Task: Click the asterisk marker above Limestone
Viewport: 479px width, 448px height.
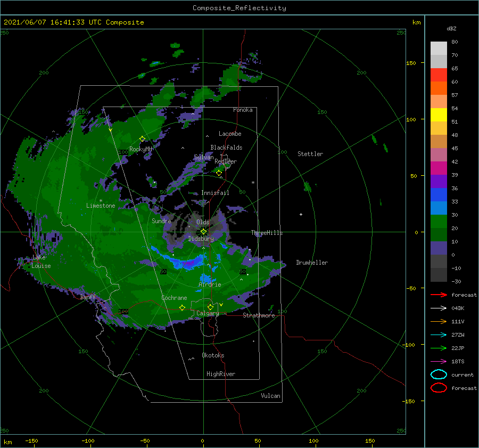Action: 101,201
